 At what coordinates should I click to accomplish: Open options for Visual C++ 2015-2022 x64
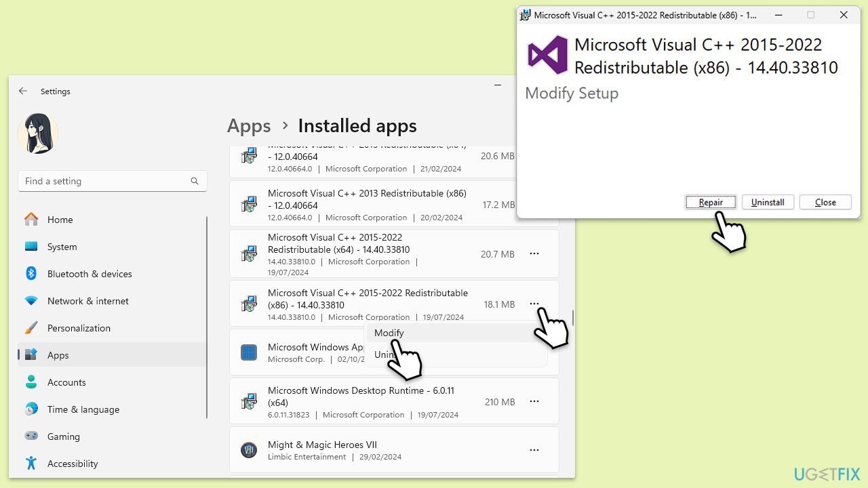[534, 253]
